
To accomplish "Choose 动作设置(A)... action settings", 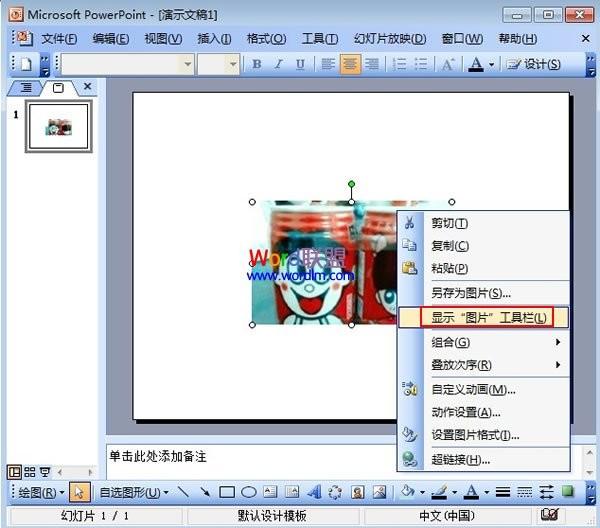I will click(484, 412).
